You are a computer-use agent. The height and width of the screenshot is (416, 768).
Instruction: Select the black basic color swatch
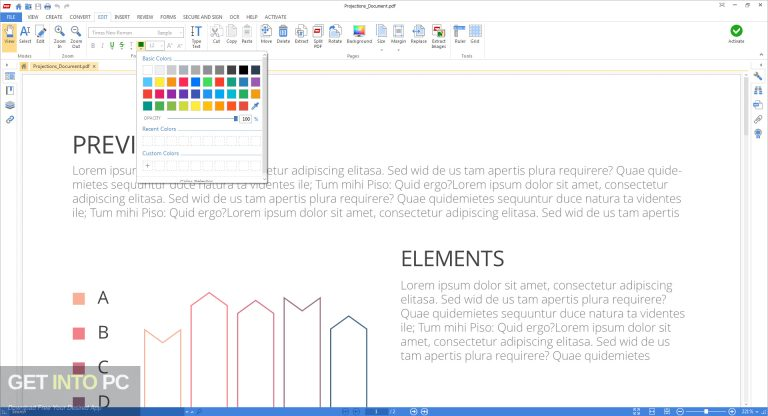[243, 70]
